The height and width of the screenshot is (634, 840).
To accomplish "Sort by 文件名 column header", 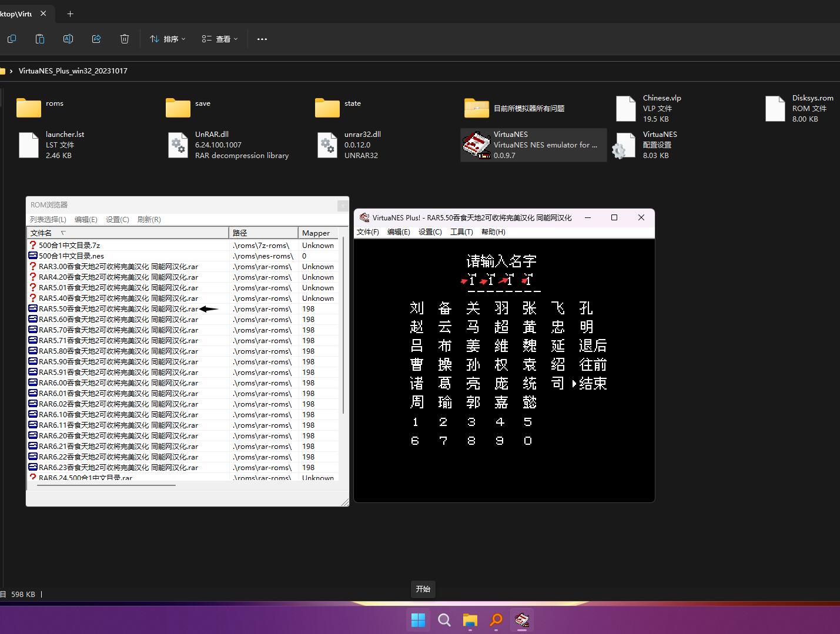I will point(128,233).
